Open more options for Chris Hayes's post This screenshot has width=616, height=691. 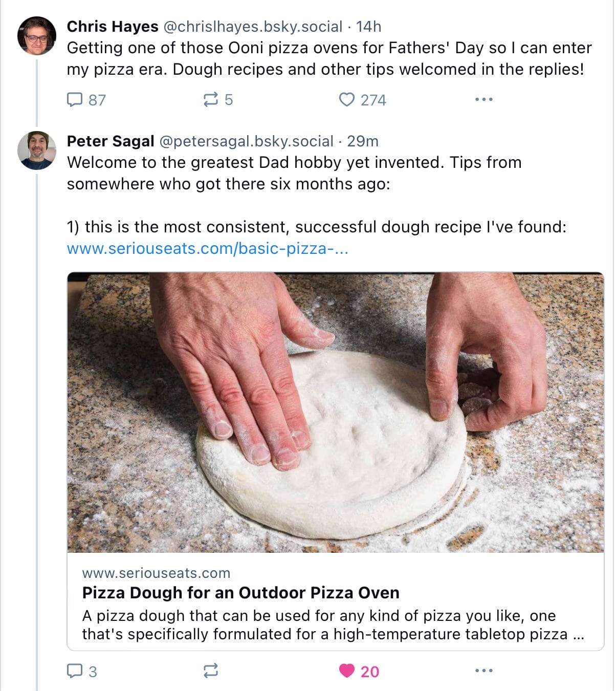483,99
